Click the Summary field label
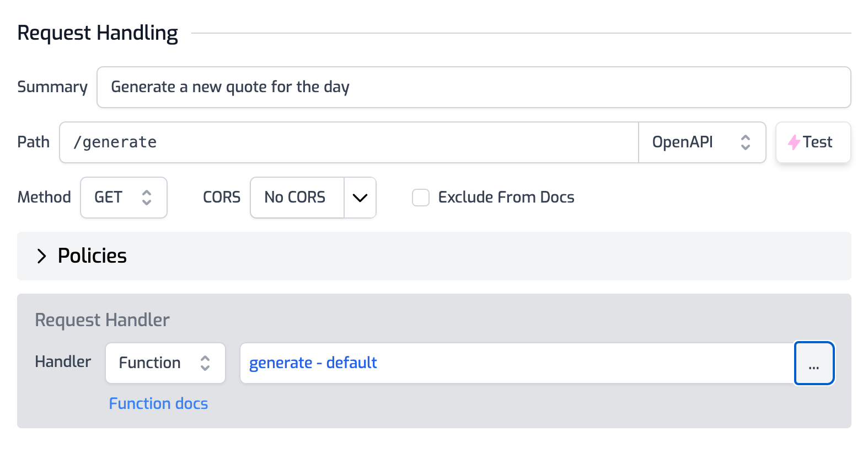The width and height of the screenshot is (868, 468). [52, 87]
